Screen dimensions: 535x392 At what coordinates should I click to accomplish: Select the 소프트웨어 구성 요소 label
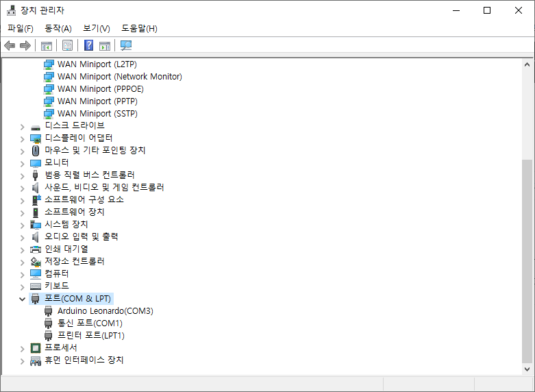(x=84, y=199)
